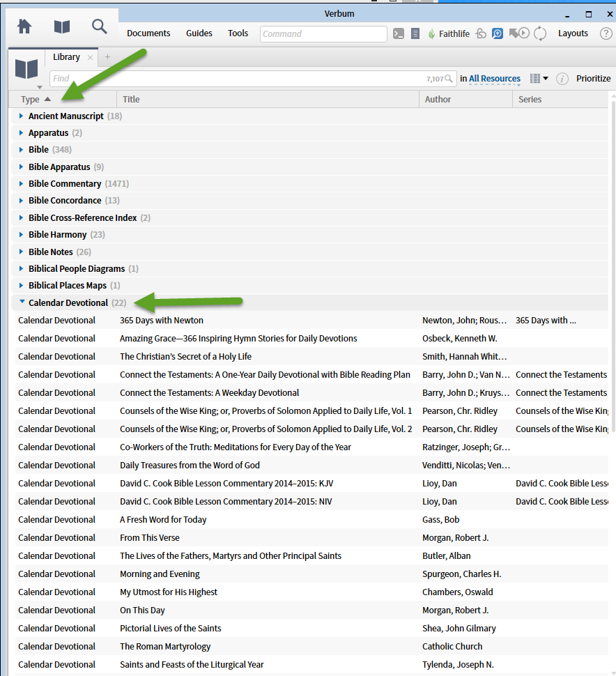Select the Library tab
Image resolution: width=616 pixels, height=676 pixels.
(x=66, y=57)
